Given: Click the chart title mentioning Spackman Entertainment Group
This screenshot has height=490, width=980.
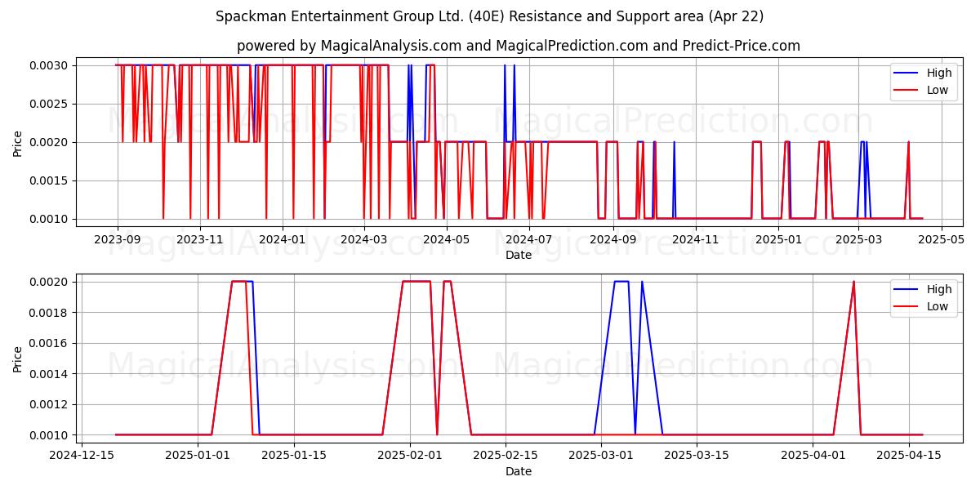Looking at the screenshot, I should 490,16.
